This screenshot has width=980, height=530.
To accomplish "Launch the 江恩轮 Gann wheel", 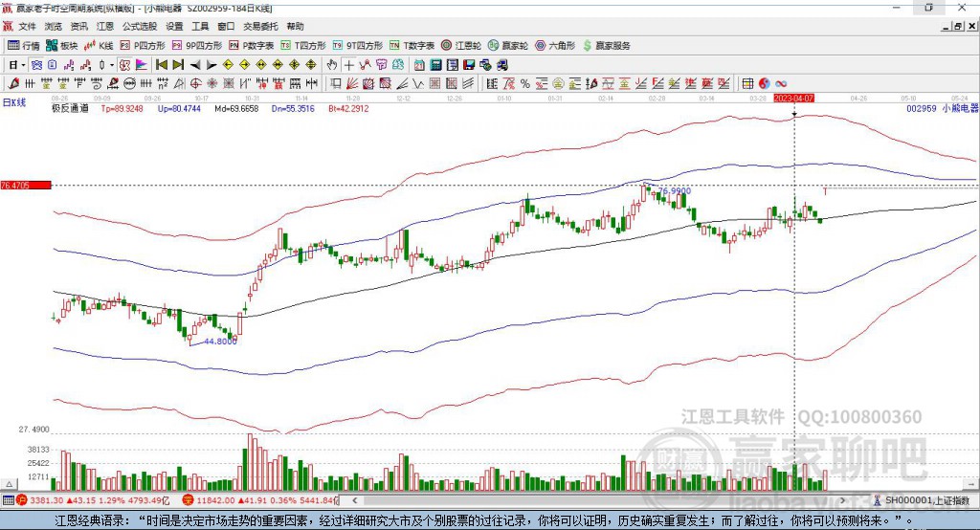I will pos(461,46).
